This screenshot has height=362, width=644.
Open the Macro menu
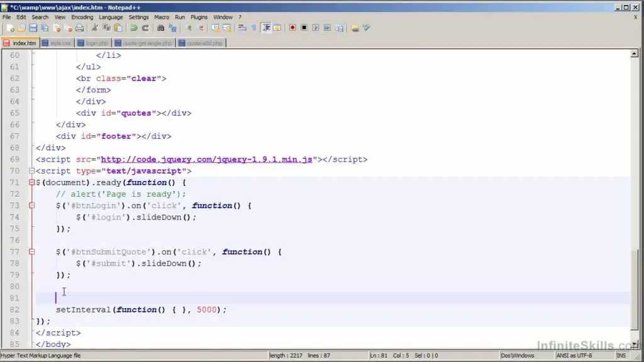162,17
